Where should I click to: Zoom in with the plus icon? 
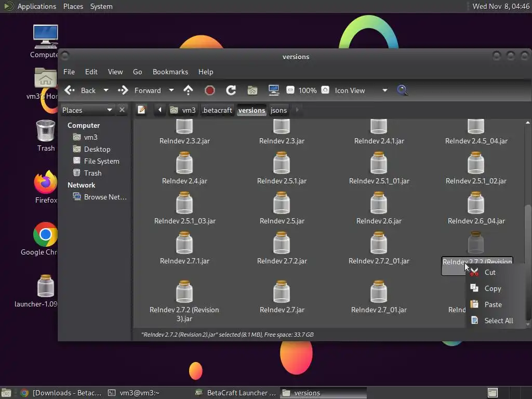(325, 90)
